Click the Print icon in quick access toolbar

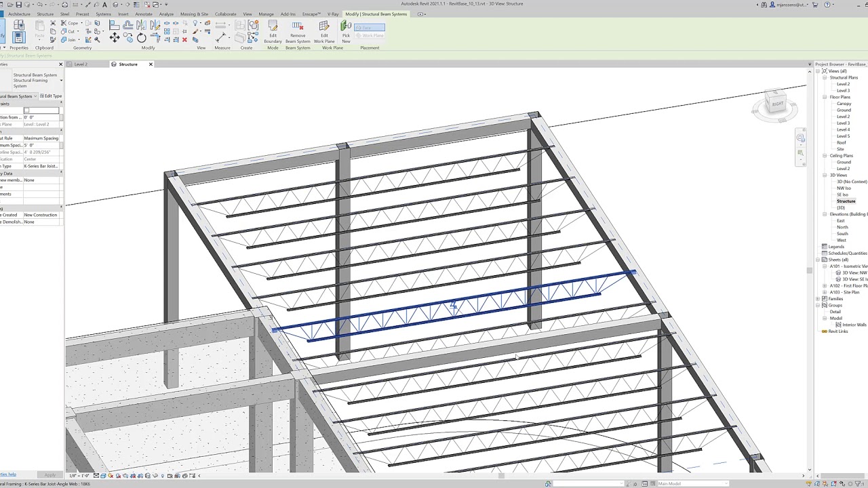click(x=64, y=5)
